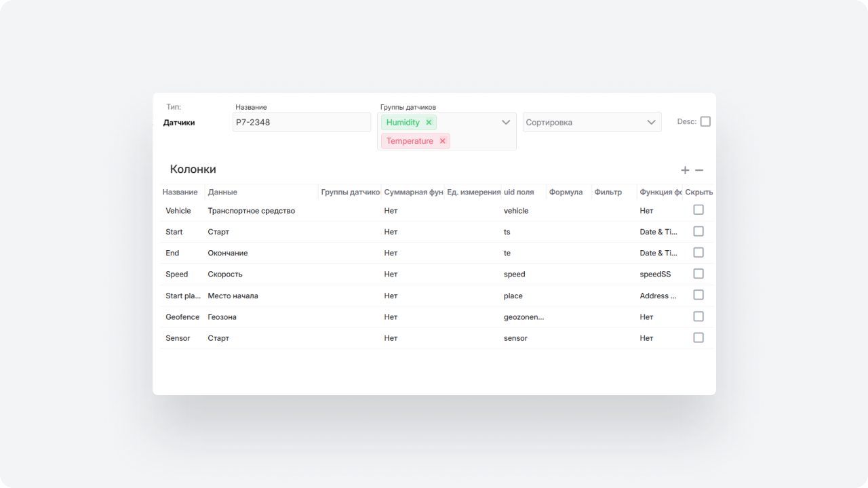
Task: Remove the Humidity tag with its x
Action: (429, 123)
